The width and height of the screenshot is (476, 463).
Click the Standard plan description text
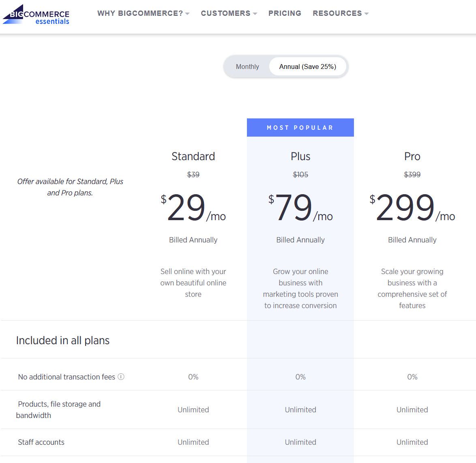click(x=193, y=283)
